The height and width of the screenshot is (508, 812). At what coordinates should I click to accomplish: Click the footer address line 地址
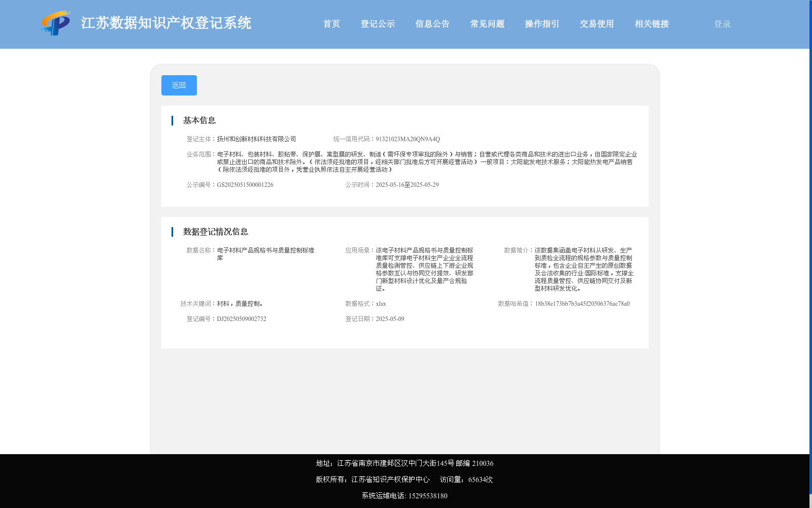point(404,463)
